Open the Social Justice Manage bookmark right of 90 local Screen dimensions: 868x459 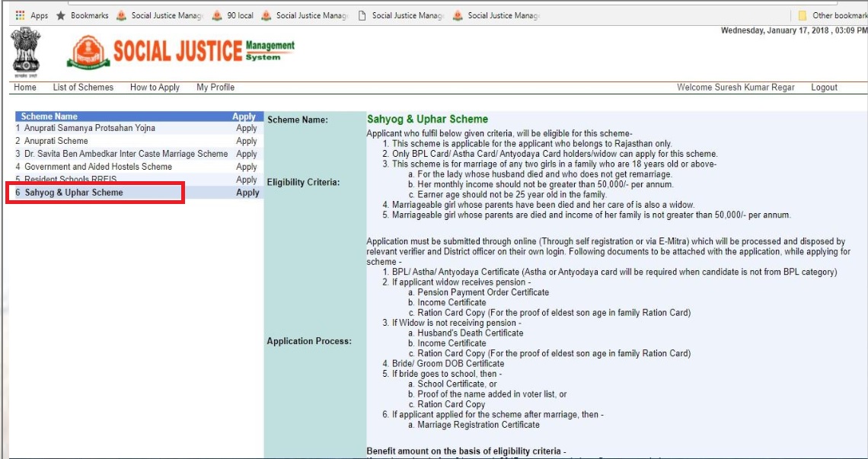pyautogui.click(x=305, y=15)
